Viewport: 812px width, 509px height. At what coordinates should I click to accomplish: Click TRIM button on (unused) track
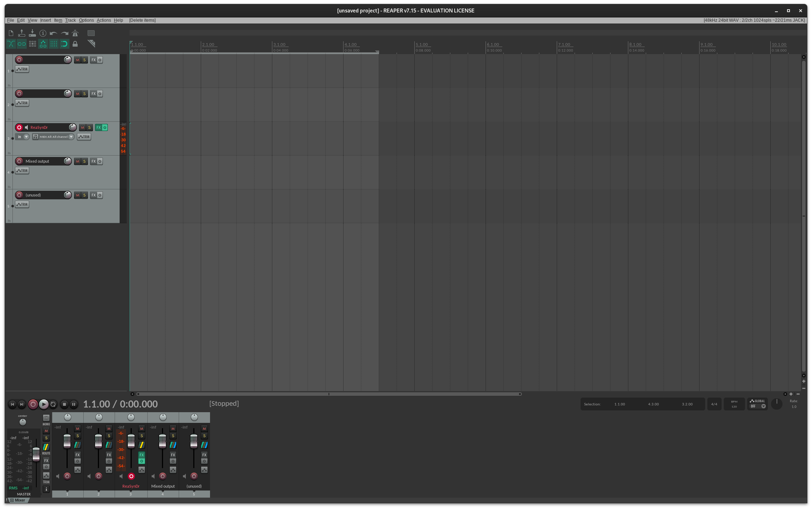point(22,204)
